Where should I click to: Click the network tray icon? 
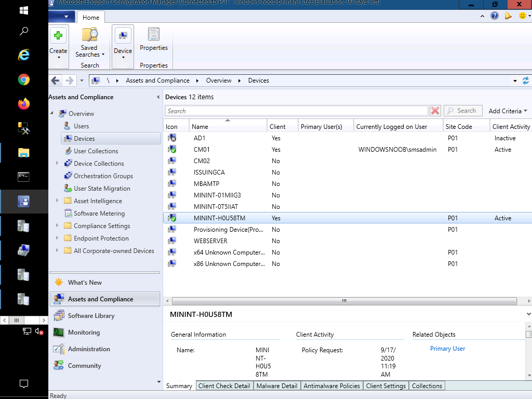[x=27, y=331]
